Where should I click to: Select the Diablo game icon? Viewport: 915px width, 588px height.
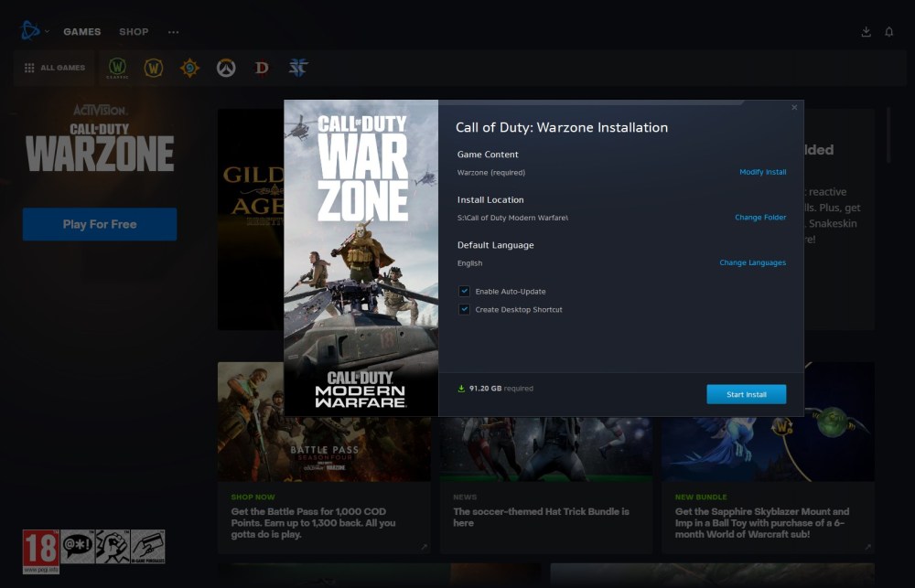(263, 67)
